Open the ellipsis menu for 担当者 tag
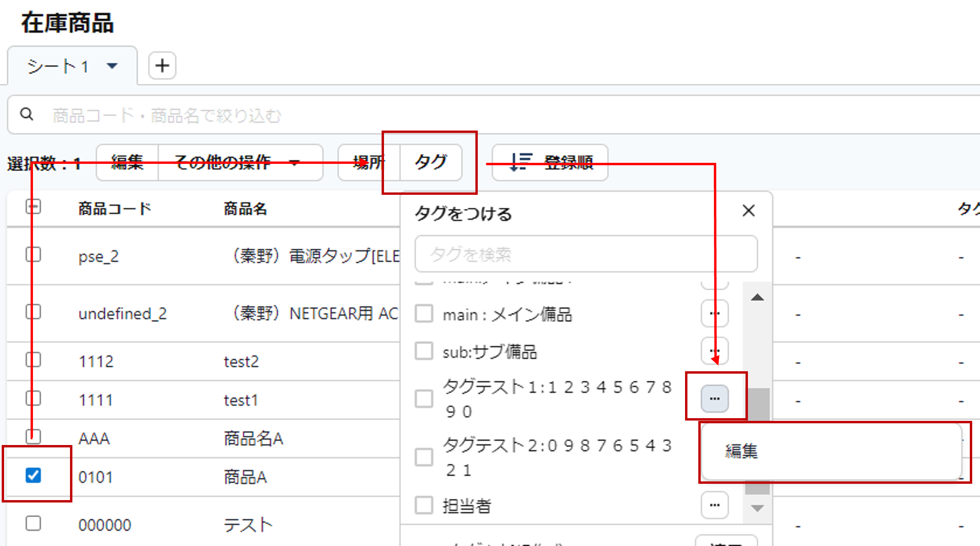Screen dimensions: 980x546 click(714, 505)
